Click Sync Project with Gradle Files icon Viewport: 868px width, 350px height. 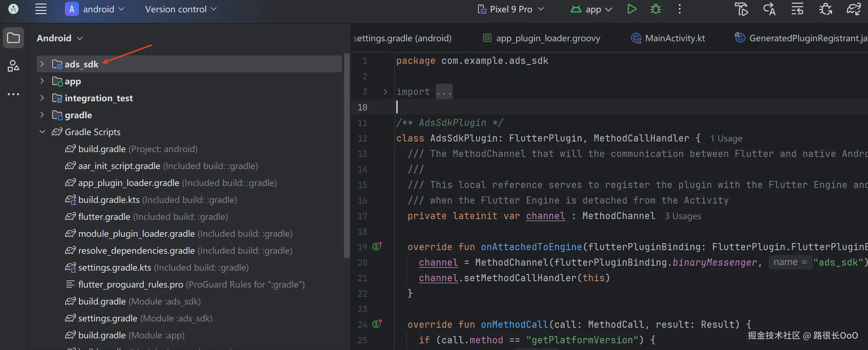[854, 9]
